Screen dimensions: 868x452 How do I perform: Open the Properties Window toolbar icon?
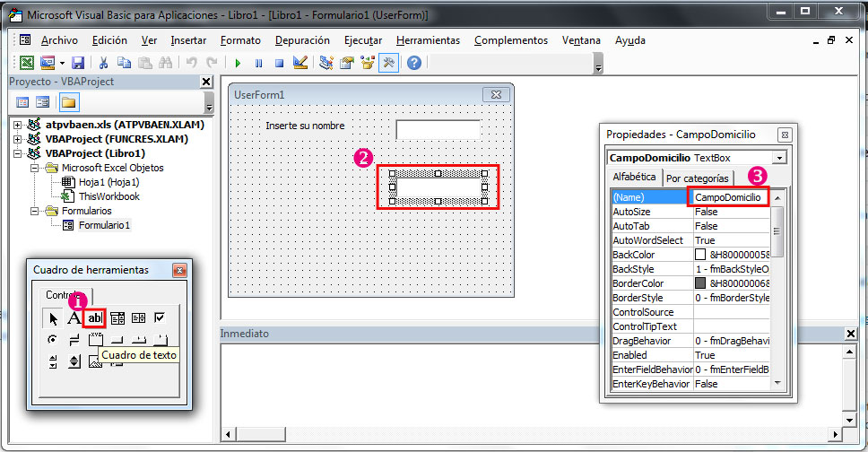pyautogui.click(x=347, y=63)
